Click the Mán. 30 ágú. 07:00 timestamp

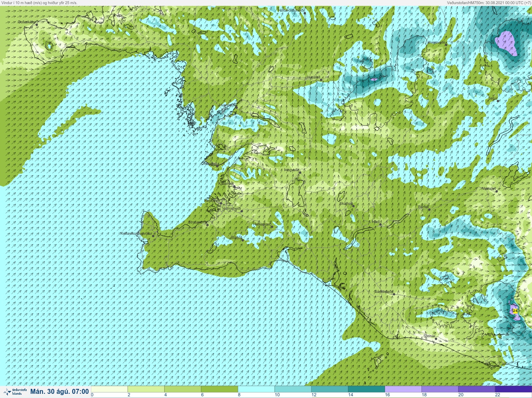(59, 391)
